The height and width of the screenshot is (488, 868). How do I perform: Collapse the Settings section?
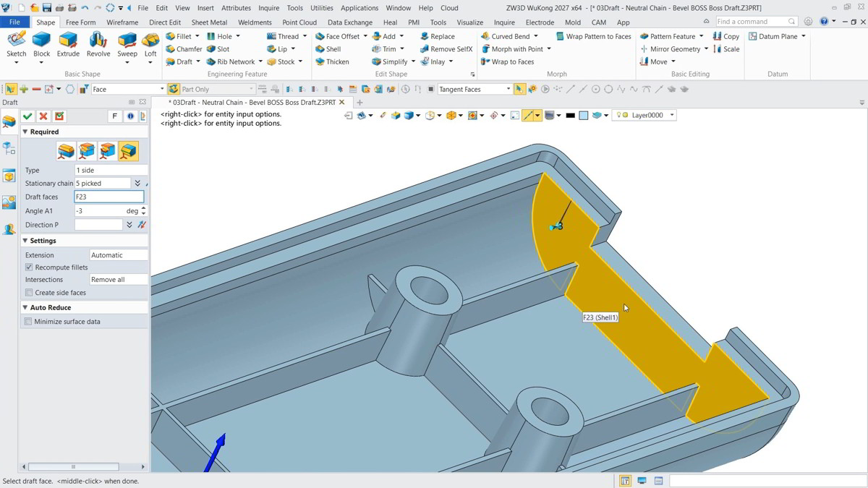click(x=25, y=241)
